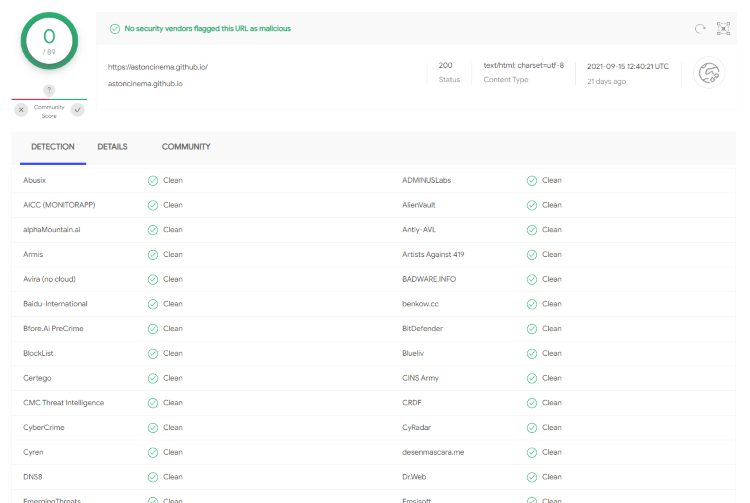The height and width of the screenshot is (503, 750).
Task: Click the Clean check icon for CyRadar
Action: coord(532,428)
